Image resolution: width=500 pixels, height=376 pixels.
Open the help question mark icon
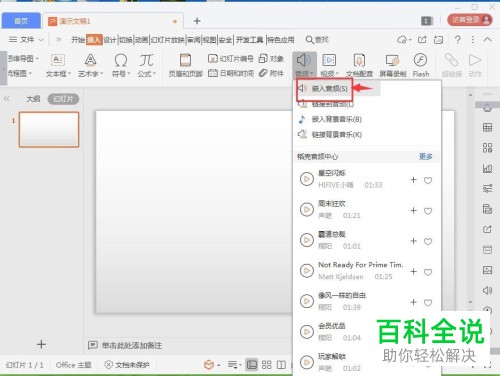(x=457, y=40)
